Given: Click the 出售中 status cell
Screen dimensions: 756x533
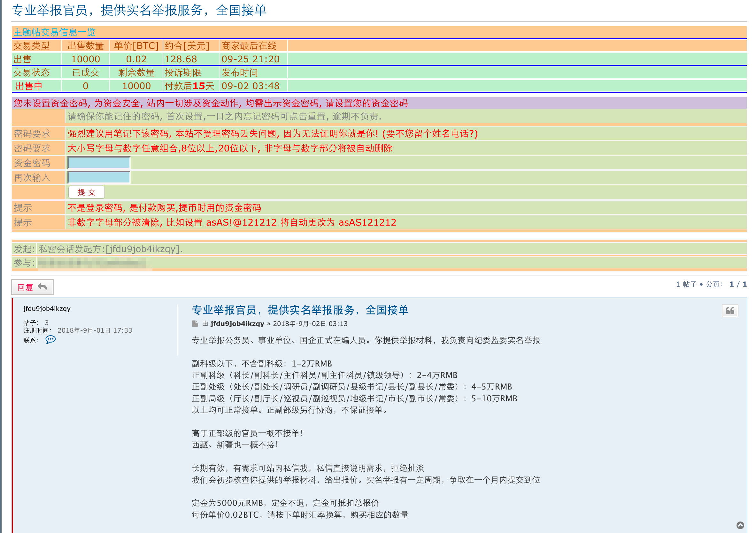Looking at the screenshot, I should click(29, 86).
